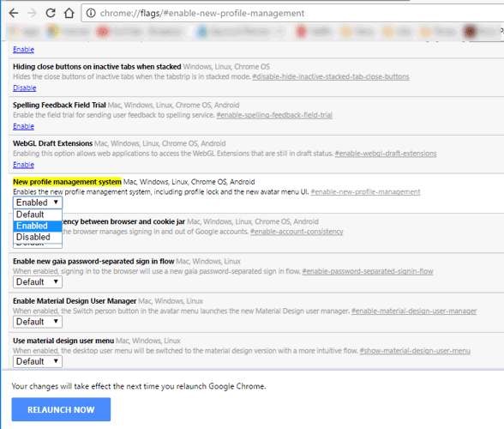Click the chrome://flags address bar

tap(292, 13)
